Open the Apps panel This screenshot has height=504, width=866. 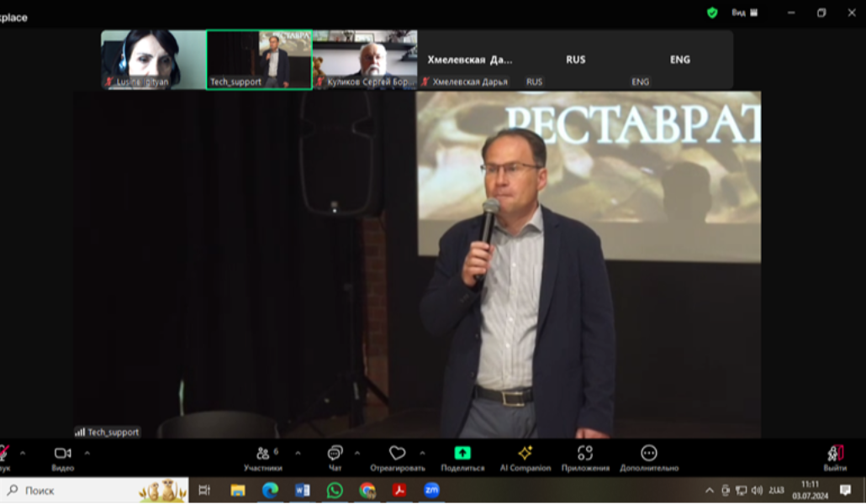pyautogui.click(x=585, y=454)
